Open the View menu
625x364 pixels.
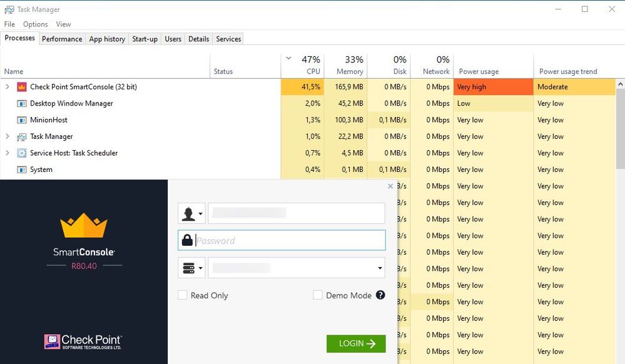coord(63,24)
